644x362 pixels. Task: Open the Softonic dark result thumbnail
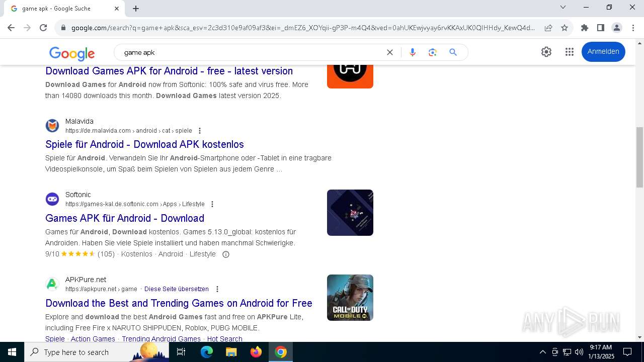click(x=350, y=213)
